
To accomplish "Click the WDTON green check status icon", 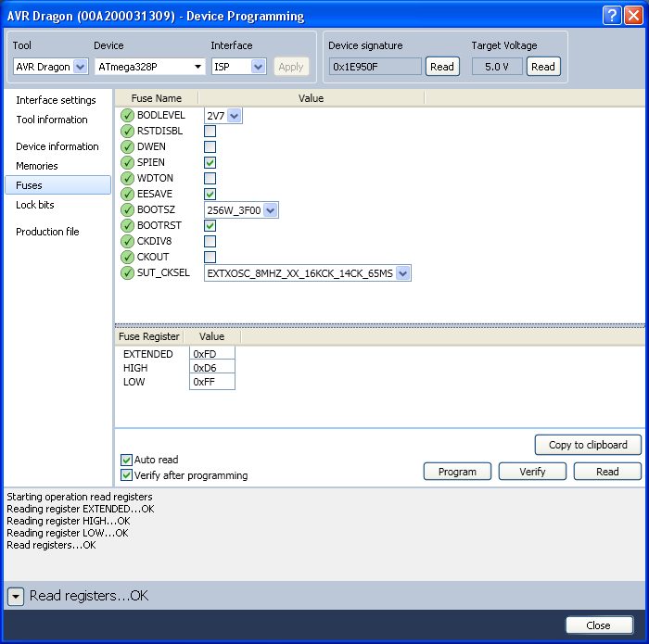I will (x=127, y=178).
